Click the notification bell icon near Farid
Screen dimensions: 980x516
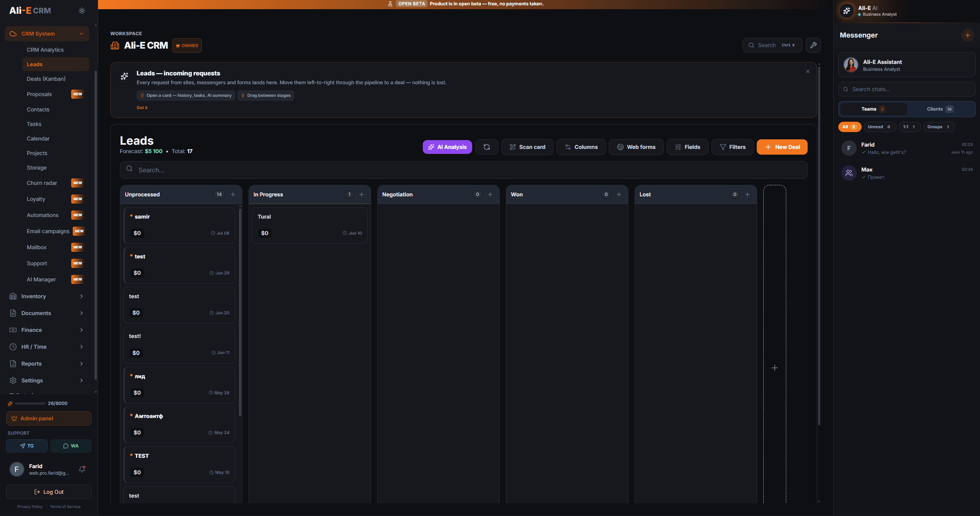click(x=82, y=469)
